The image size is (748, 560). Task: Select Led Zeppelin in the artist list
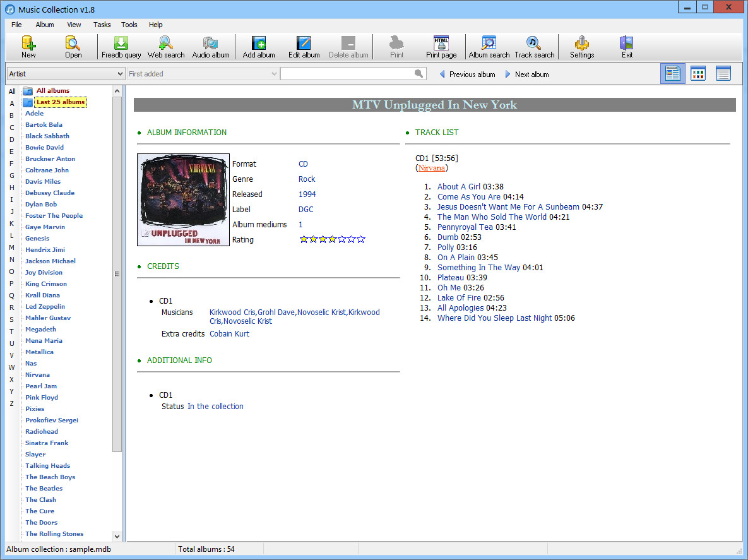(45, 307)
